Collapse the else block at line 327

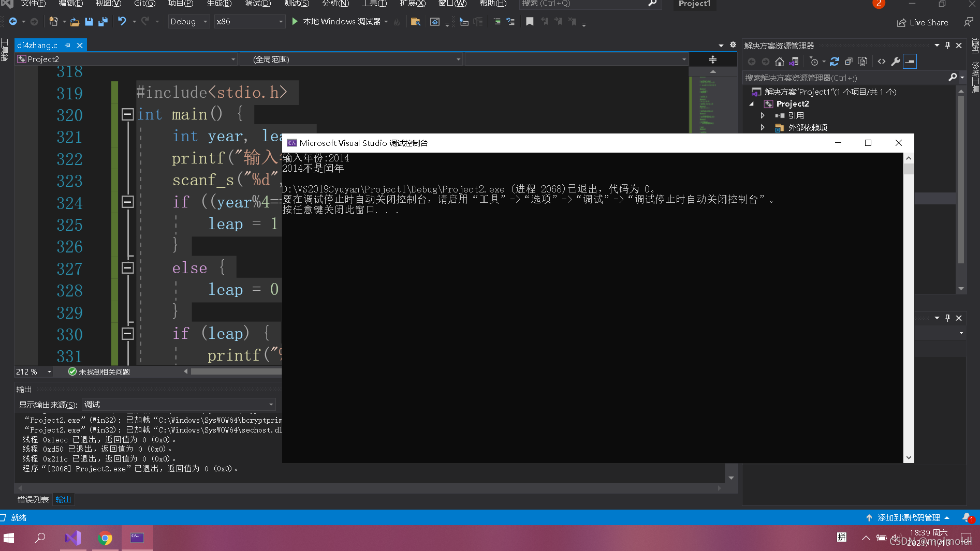click(x=127, y=268)
